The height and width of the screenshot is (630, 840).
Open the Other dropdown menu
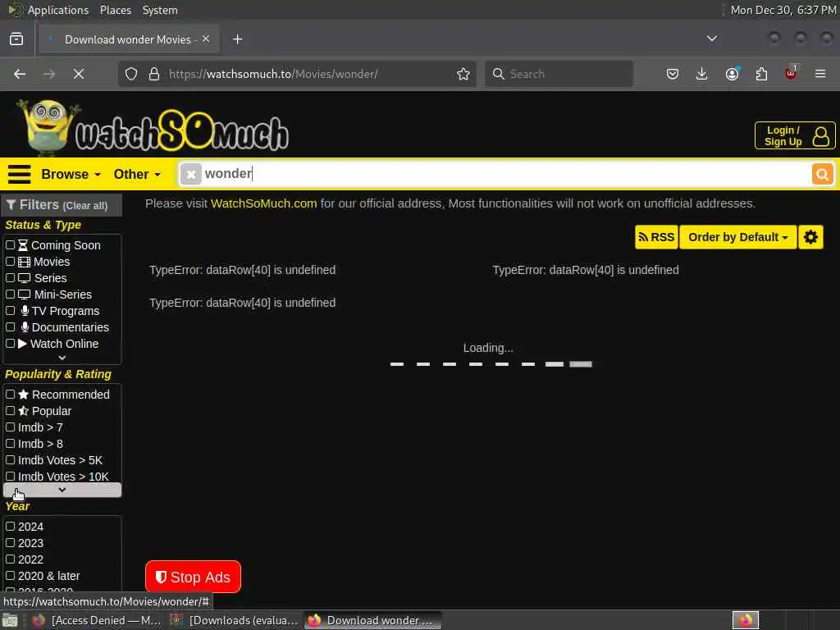(137, 174)
